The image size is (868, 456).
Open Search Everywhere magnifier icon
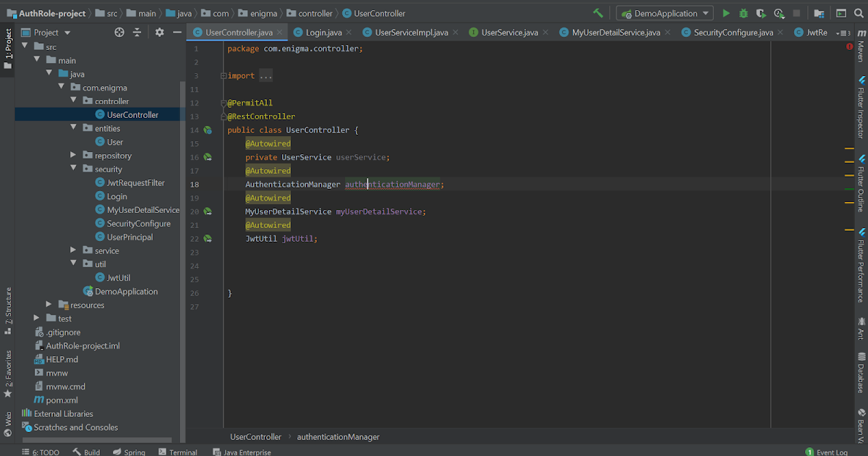(858, 12)
